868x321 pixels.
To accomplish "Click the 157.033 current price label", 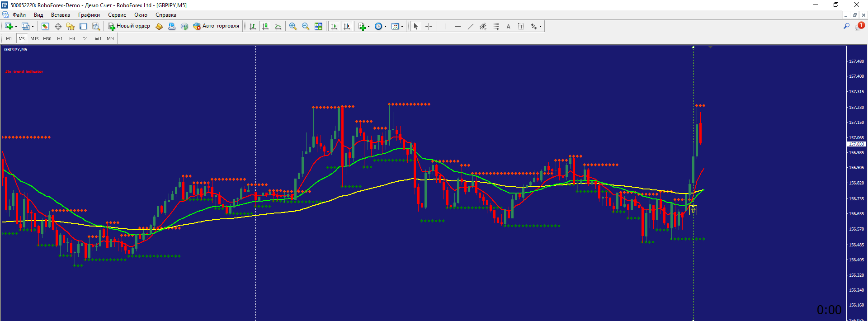I will point(856,144).
